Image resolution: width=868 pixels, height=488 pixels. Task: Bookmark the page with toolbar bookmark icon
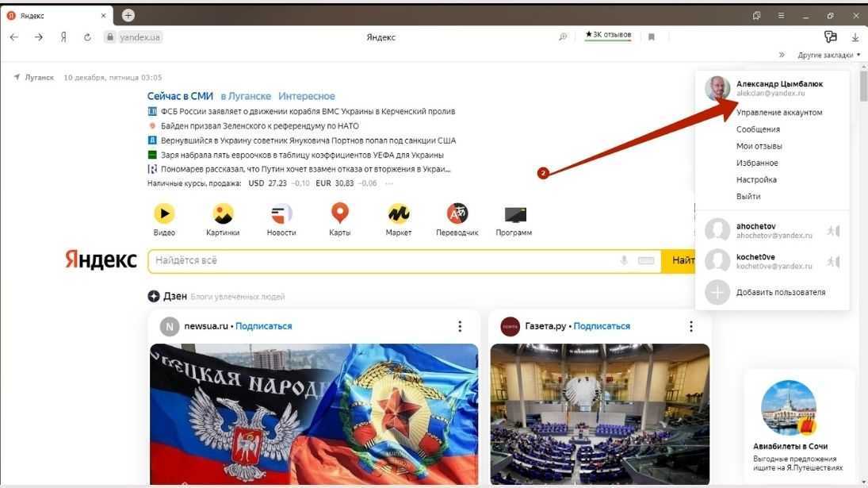[652, 37]
